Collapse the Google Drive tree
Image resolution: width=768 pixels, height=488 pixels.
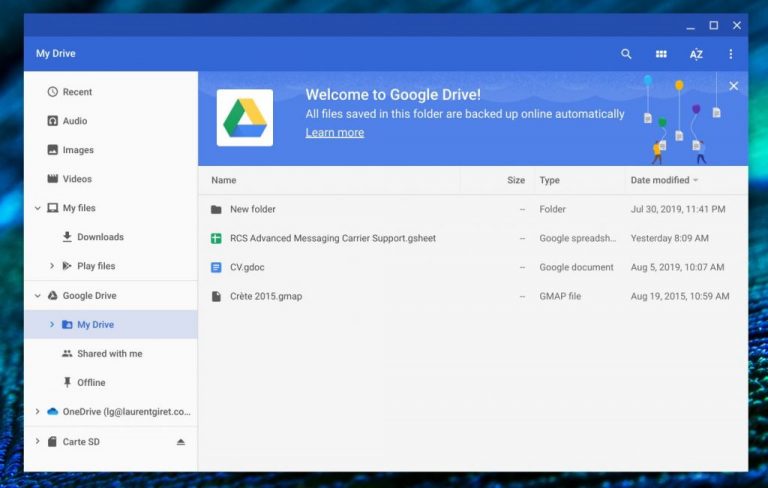click(38, 295)
